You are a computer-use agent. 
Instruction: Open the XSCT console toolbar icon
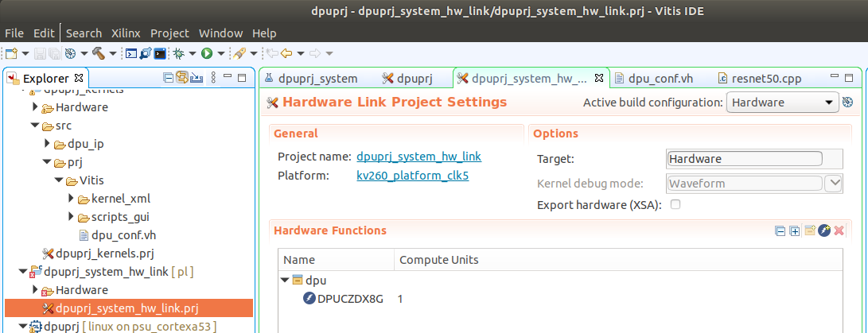[x=131, y=54]
